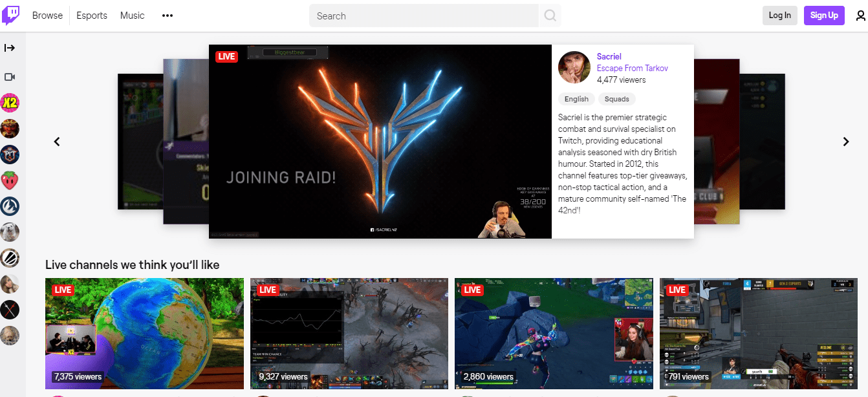Open the Dota stream with 9,327 viewers
The image size is (868, 397).
pyautogui.click(x=349, y=334)
